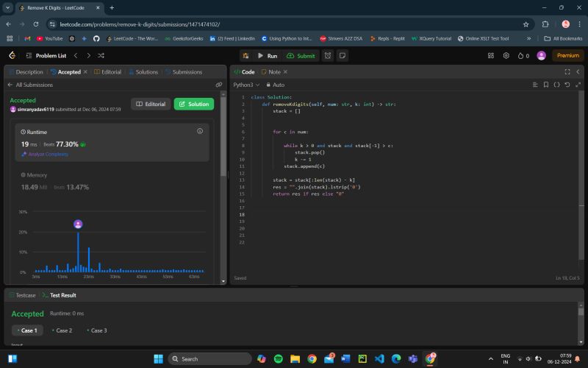
Task: Open the timer alarm clock icon
Action: pos(328,55)
